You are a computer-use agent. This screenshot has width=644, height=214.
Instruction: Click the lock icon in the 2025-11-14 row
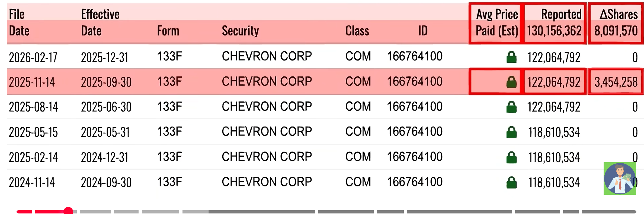(x=511, y=82)
